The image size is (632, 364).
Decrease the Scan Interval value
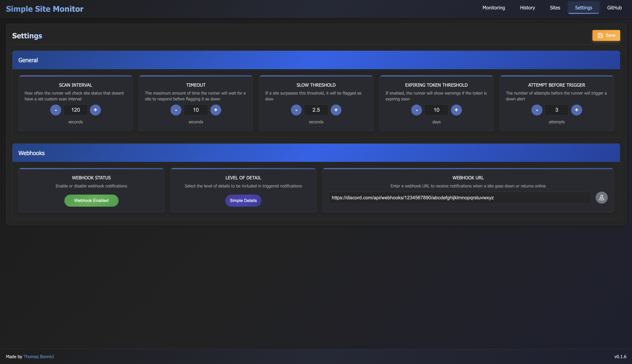click(x=56, y=110)
